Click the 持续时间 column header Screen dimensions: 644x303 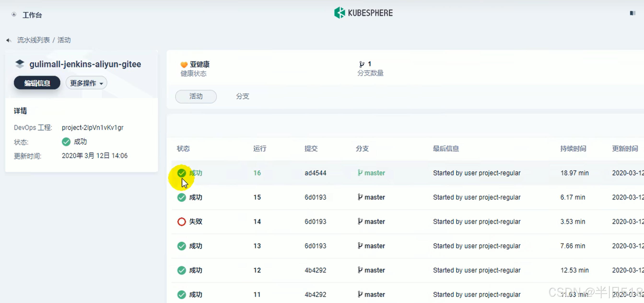pos(573,148)
